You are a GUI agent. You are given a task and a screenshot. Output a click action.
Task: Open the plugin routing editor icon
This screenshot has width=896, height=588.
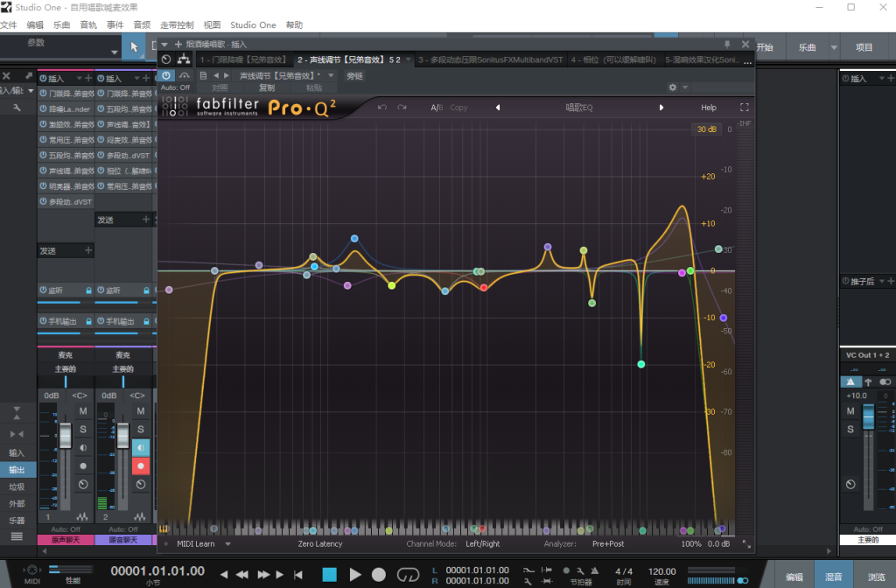tap(184, 59)
